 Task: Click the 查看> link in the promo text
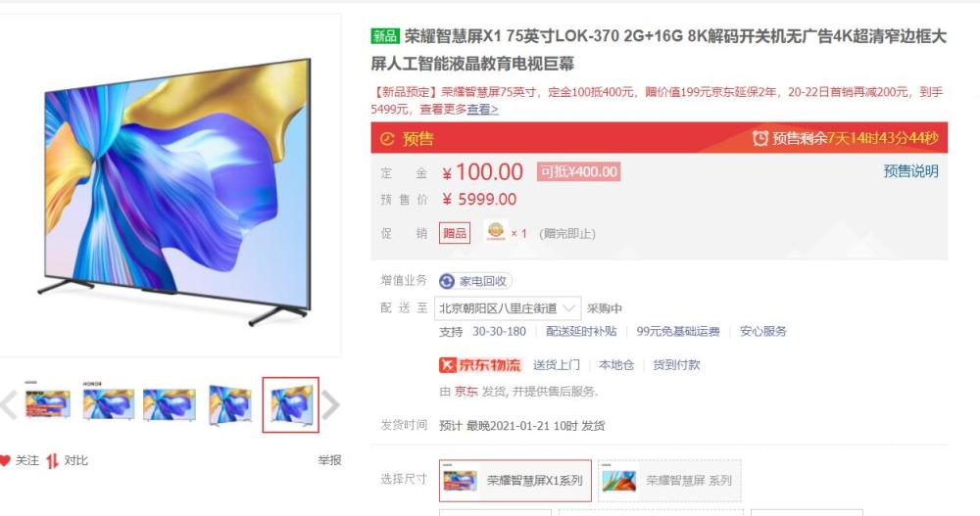coord(482,110)
